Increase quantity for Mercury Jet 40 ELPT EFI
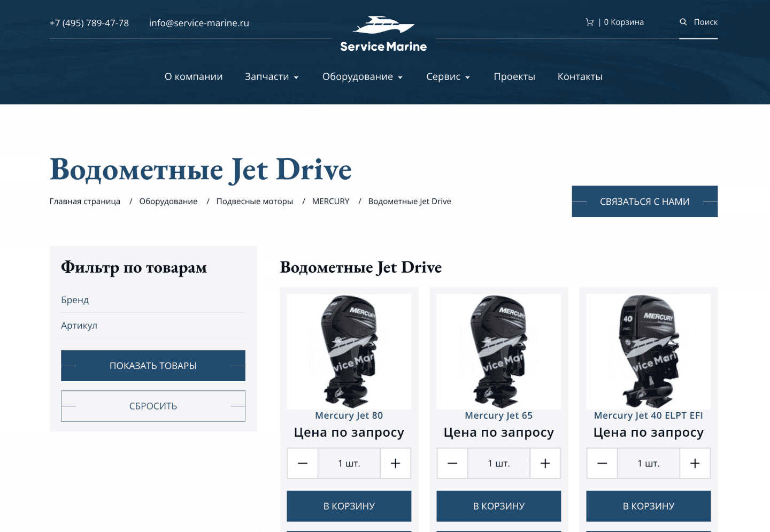Viewport: 770px width, 532px height. pos(695,463)
